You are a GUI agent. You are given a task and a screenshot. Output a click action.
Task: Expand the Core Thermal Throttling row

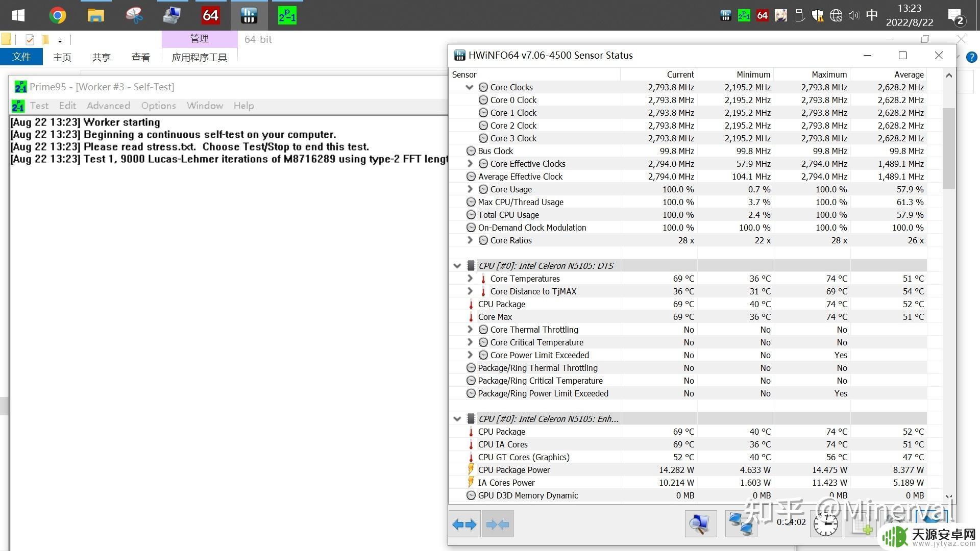(470, 330)
